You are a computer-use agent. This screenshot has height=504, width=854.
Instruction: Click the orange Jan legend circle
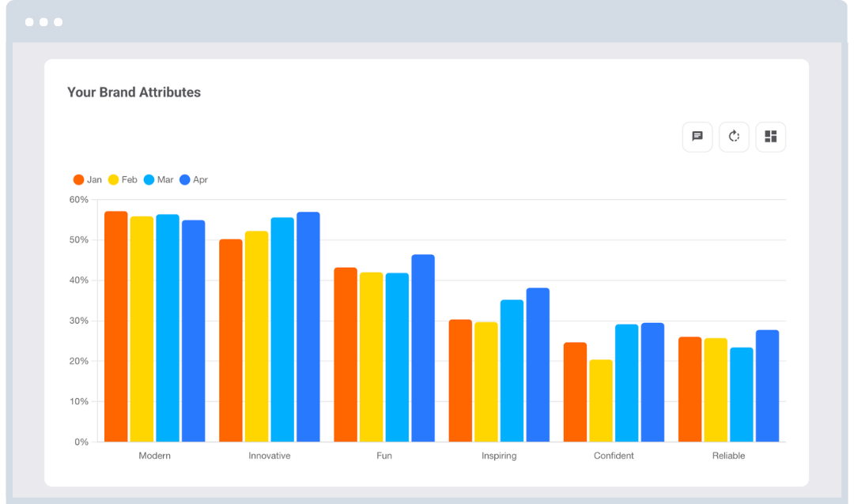[x=79, y=180]
